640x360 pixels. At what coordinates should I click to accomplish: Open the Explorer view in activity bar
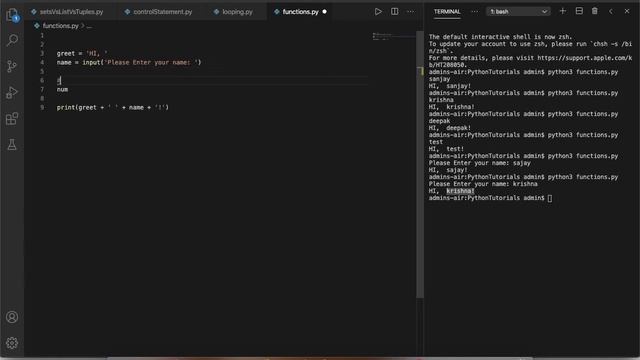(12, 15)
